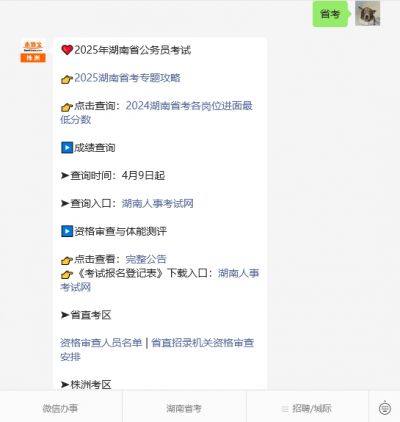Open the 微信办事 bottom menu
This screenshot has width=400, height=422.
(60, 408)
